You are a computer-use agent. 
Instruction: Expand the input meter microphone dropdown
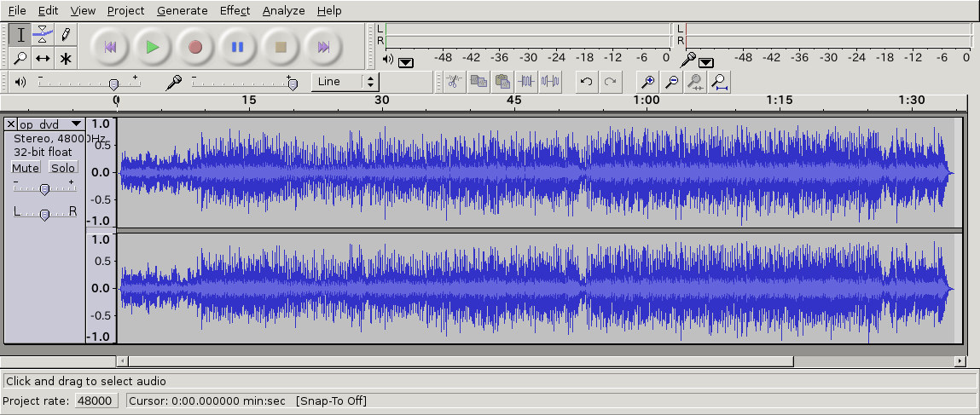point(707,61)
